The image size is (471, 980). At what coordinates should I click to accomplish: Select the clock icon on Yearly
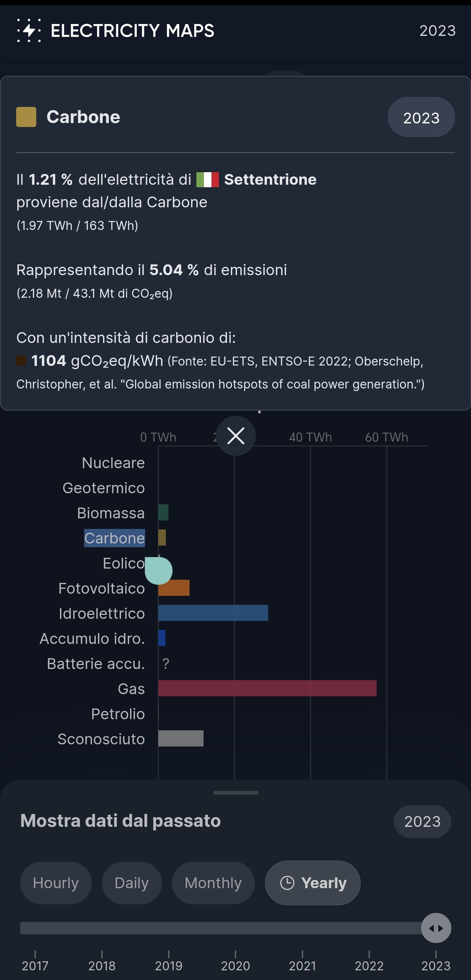pos(287,882)
